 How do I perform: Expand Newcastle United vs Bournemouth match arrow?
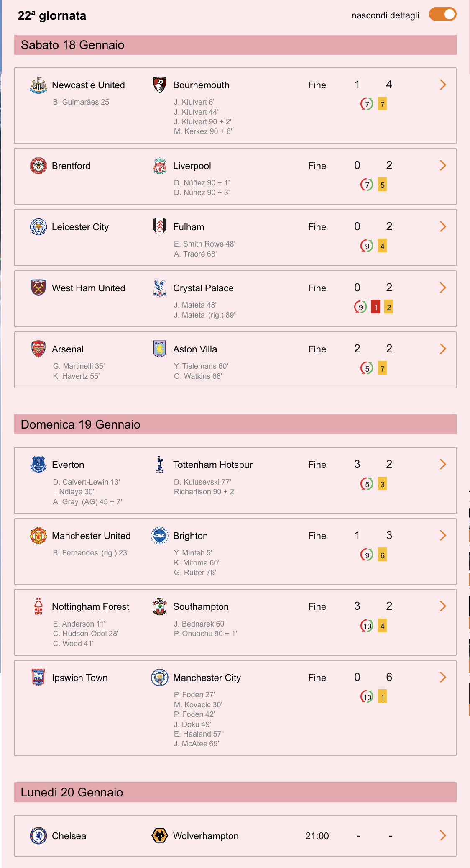(443, 85)
